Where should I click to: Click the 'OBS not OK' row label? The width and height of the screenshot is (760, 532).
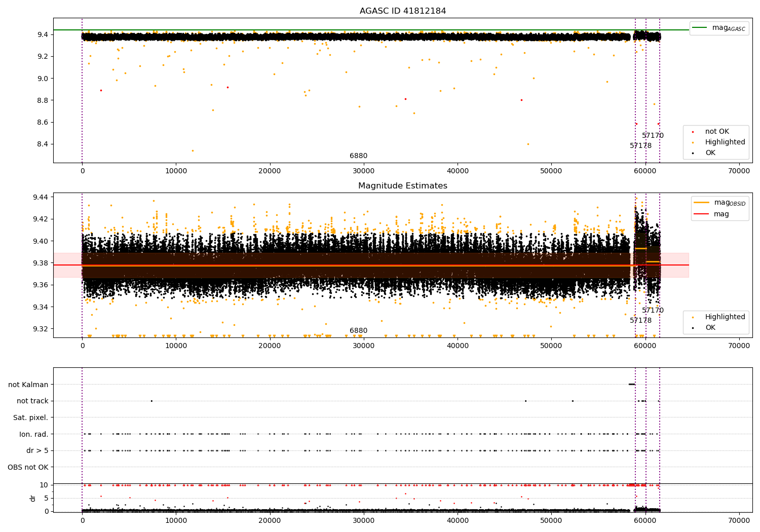tap(28, 467)
